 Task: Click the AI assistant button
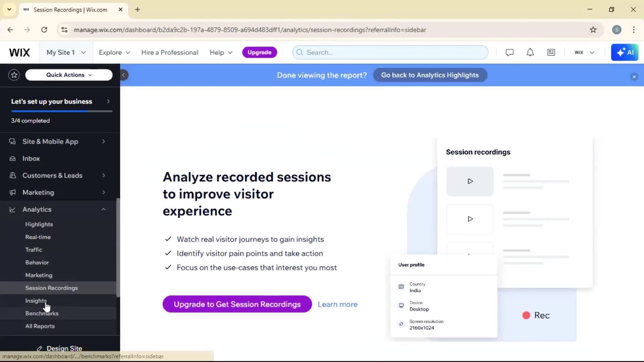point(625,52)
